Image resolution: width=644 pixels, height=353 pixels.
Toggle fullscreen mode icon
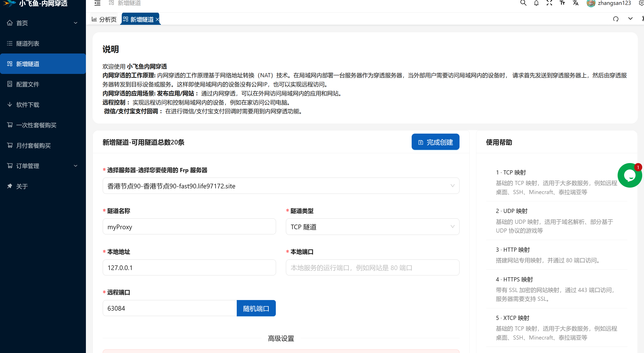549,3
